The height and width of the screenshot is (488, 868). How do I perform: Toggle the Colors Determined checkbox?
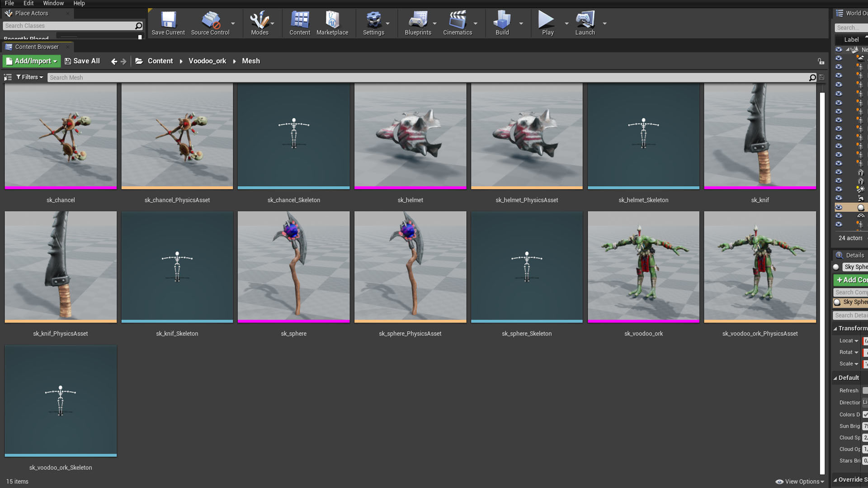point(865,414)
